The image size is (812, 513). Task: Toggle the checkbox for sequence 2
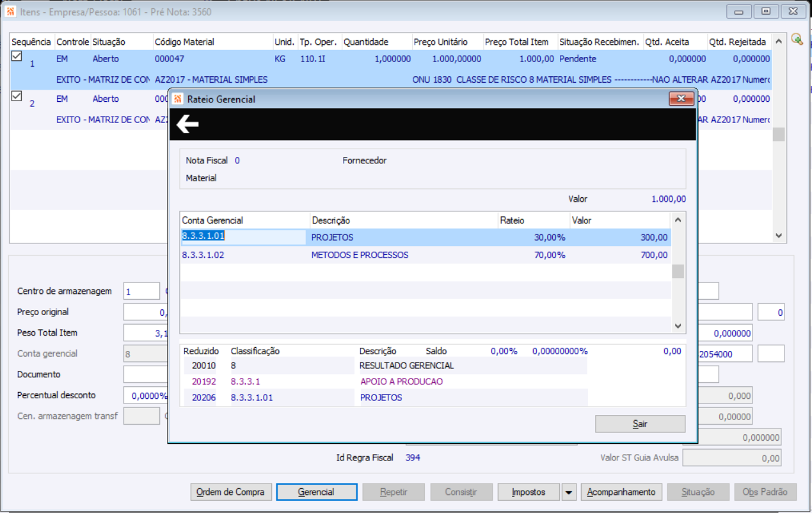point(17,97)
